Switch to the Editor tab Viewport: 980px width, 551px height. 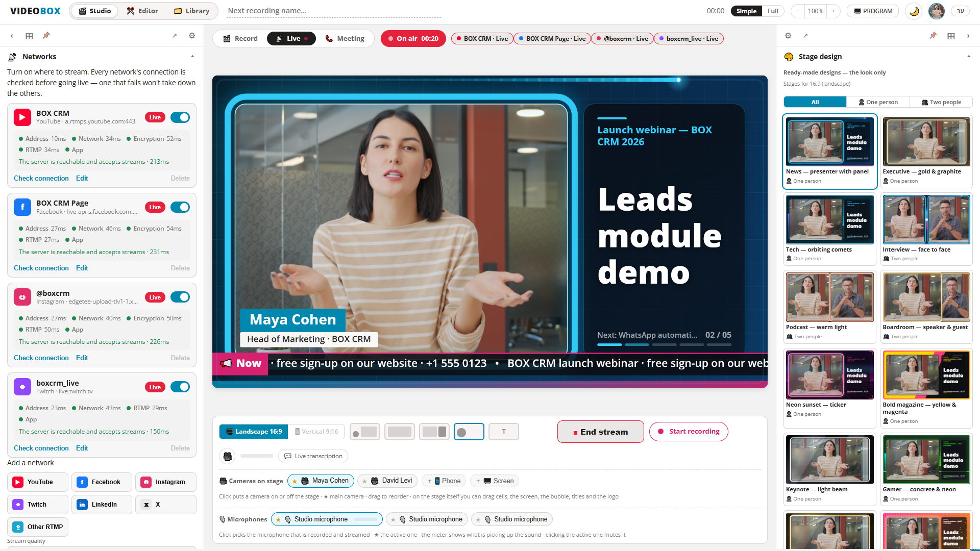142,11
